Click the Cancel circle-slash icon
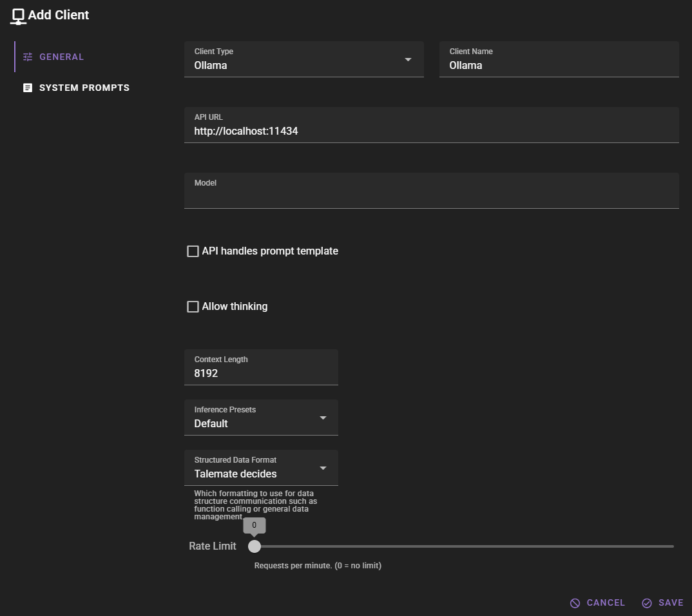692x616 pixels. pyautogui.click(x=575, y=603)
